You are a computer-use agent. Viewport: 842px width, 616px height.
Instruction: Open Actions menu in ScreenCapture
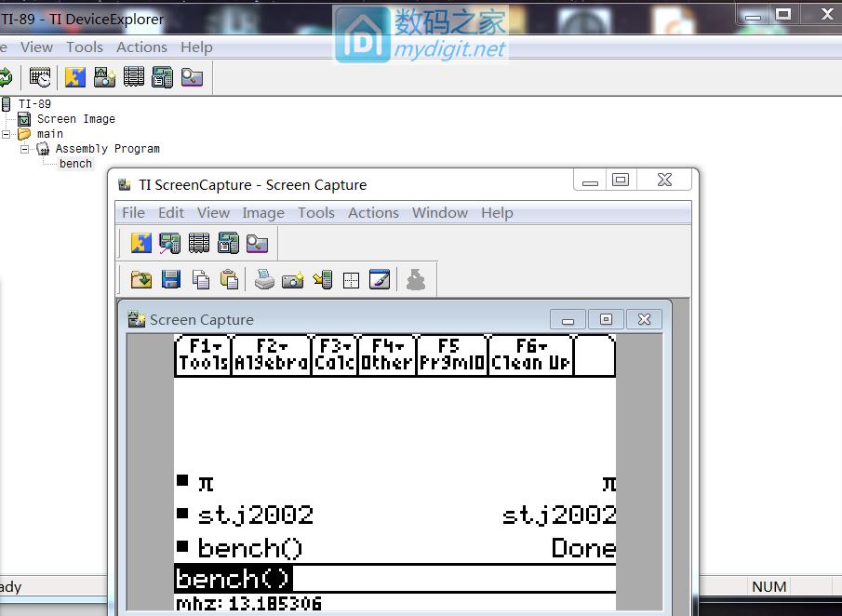click(x=373, y=213)
